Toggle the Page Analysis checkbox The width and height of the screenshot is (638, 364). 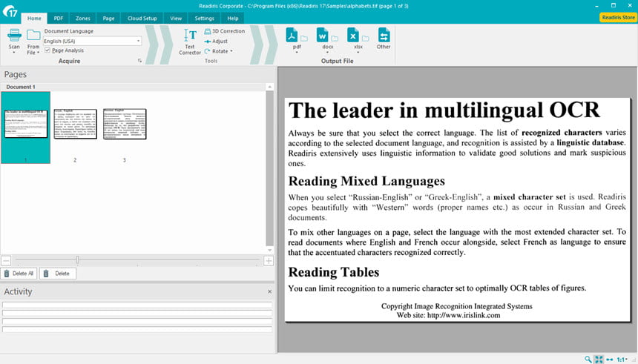tap(47, 50)
